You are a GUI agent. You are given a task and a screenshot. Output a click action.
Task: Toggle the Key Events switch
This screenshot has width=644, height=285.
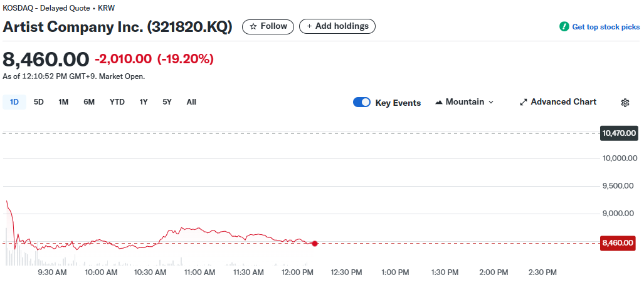tap(362, 103)
